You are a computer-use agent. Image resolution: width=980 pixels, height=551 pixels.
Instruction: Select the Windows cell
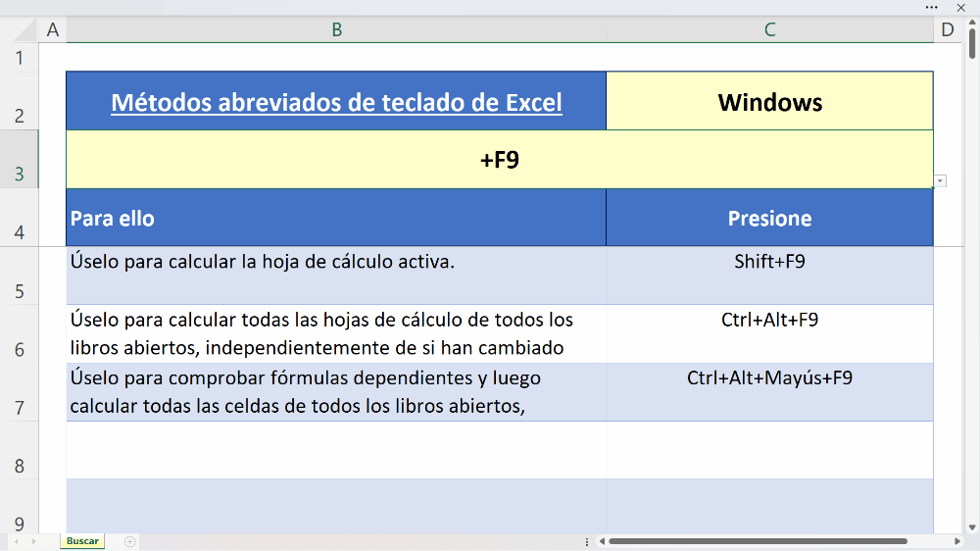coord(769,101)
